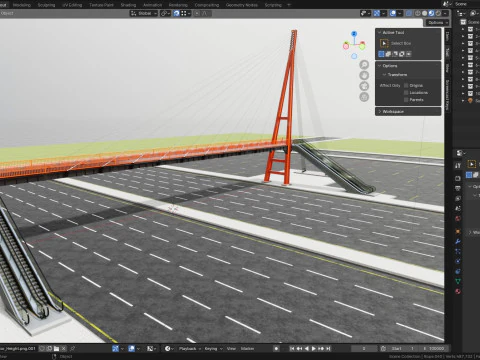Select the Select Box tool icon

(x=384, y=43)
